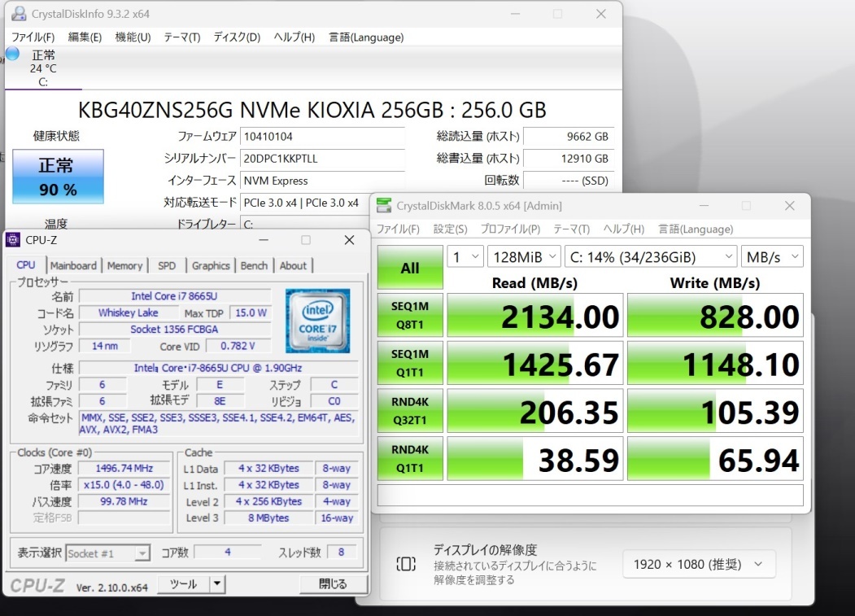
Task: Open the Socket #1 selection dropdown
Action: (x=107, y=553)
